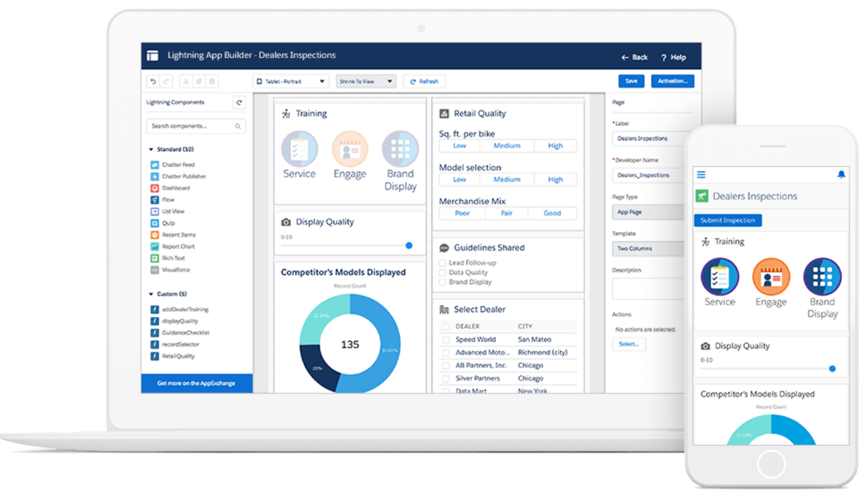Click the Activation button
Screen dimensions: 864x504
coord(672,81)
